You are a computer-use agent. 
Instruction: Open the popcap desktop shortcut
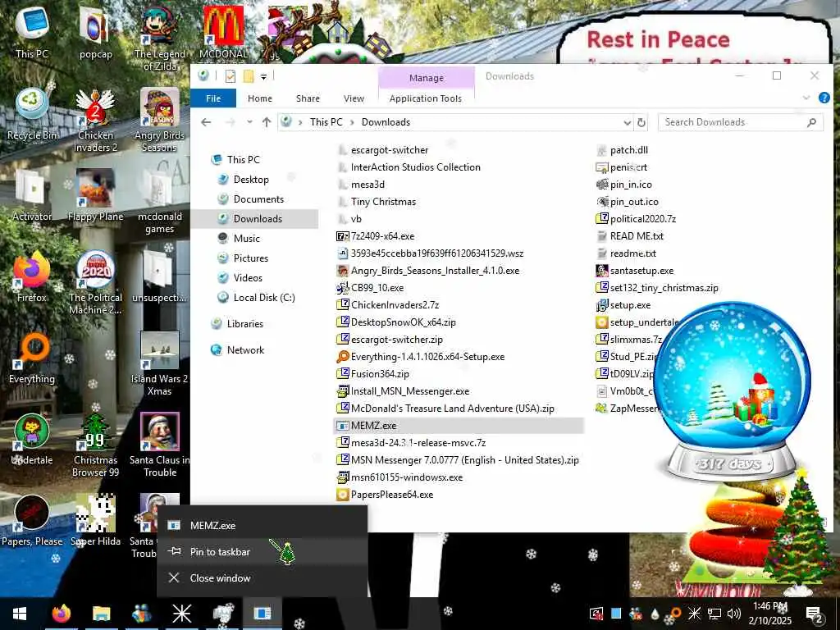[95, 32]
